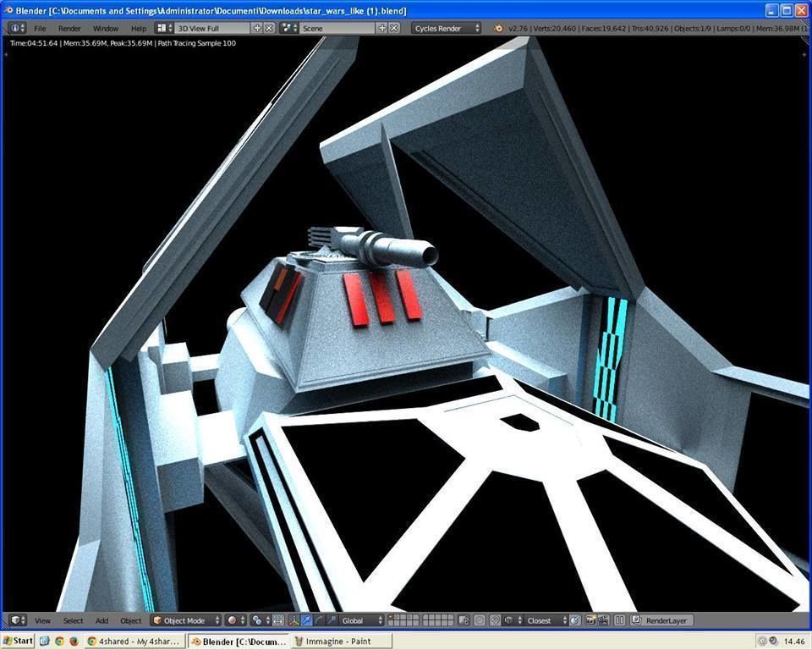812x650 pixels.
Task: Select the rotate manipulator arc
Action: coord(319,620)
